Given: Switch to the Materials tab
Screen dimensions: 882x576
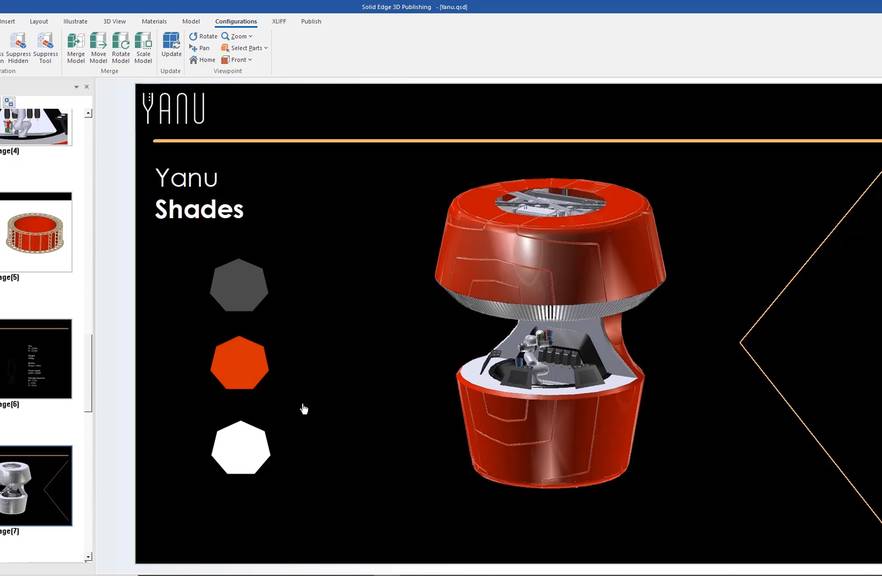Looking at the screenshot, I should [x=154, y=21].
